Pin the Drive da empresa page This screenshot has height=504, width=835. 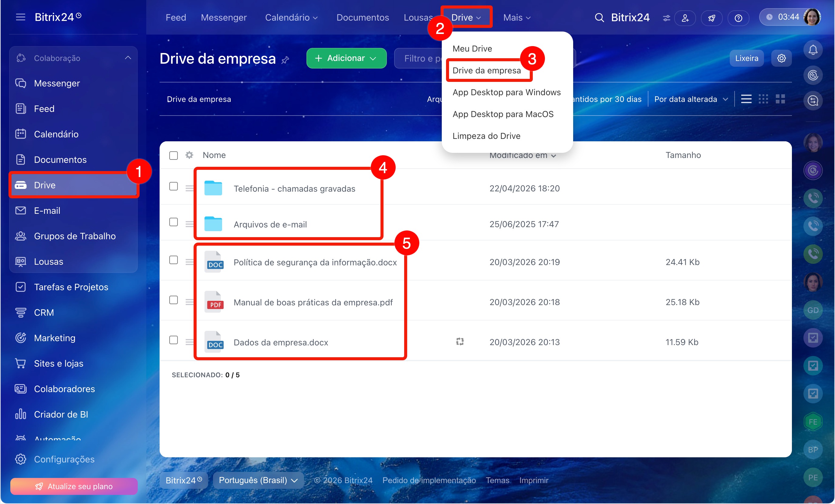(x=285, y=60)
